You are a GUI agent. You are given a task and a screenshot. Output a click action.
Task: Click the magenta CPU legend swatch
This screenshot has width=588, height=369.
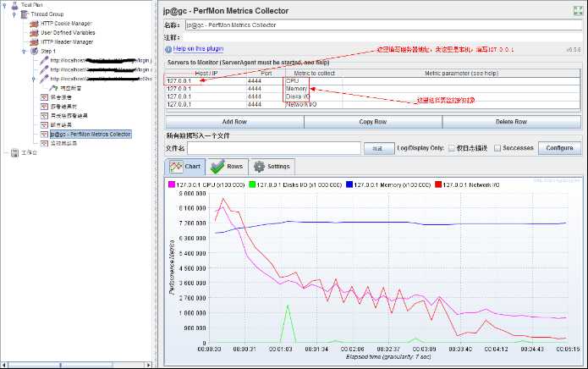point(172,184)
